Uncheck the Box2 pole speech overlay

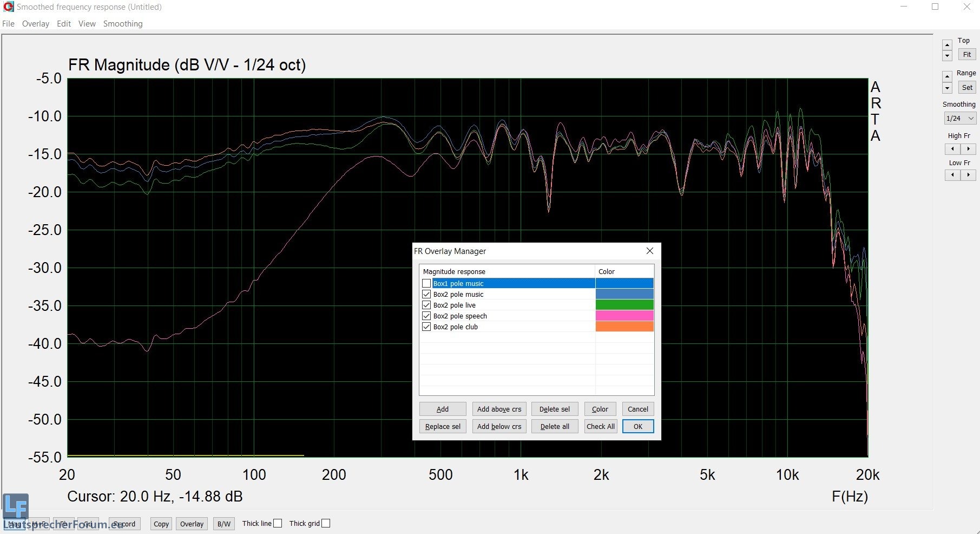(x=426, y=316)
